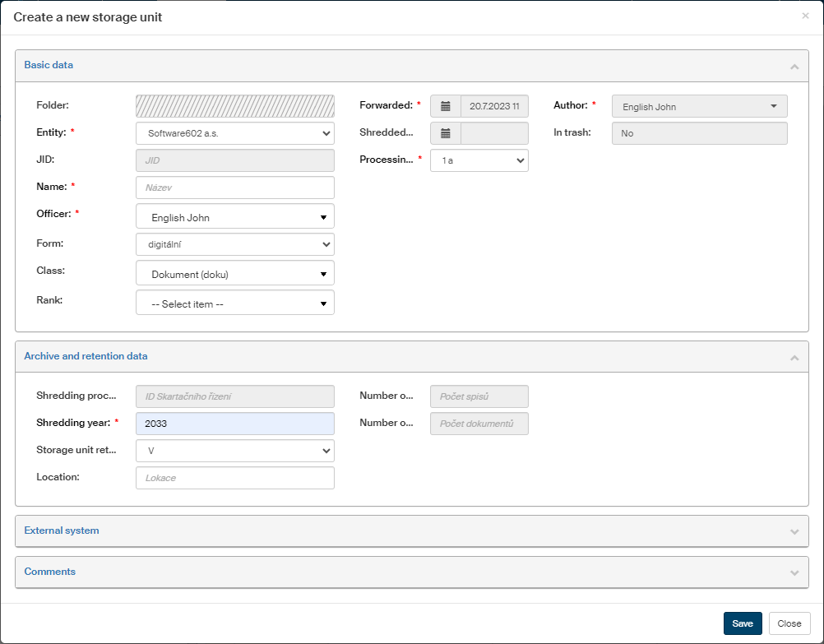Image resolution: width=824 pixels, height=644 pixels.
Task: Choose a Form from the digitální dropdown
Action: tap(234, 244)
